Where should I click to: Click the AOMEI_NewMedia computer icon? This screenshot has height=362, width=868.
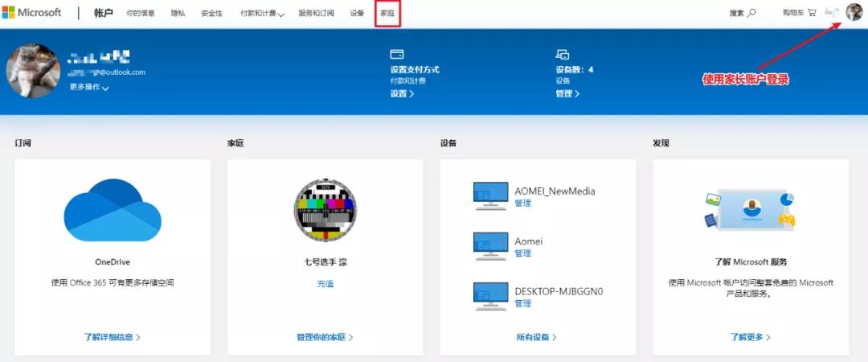pos(489,196)
